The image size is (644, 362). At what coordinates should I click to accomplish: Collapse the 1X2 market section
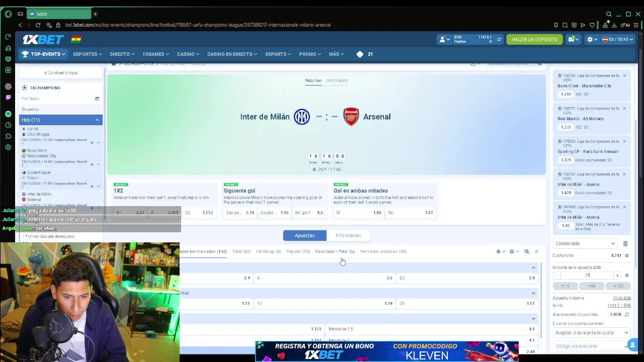tap(533, 267)
